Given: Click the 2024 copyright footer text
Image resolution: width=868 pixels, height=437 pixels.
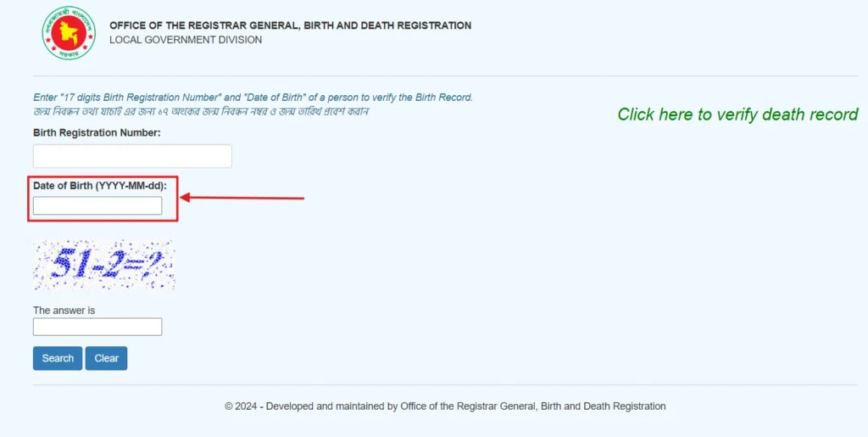Looking at the screenshot, I should [x=445, y=406].
